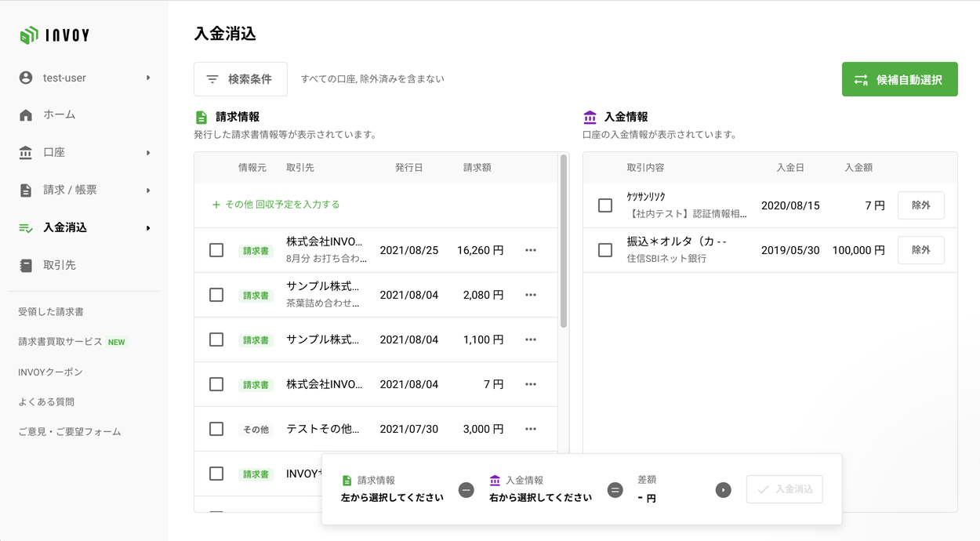980x541 pixels.
Task: Check the partially hidden INVOY invoice row checkbox
Action: 216,474
